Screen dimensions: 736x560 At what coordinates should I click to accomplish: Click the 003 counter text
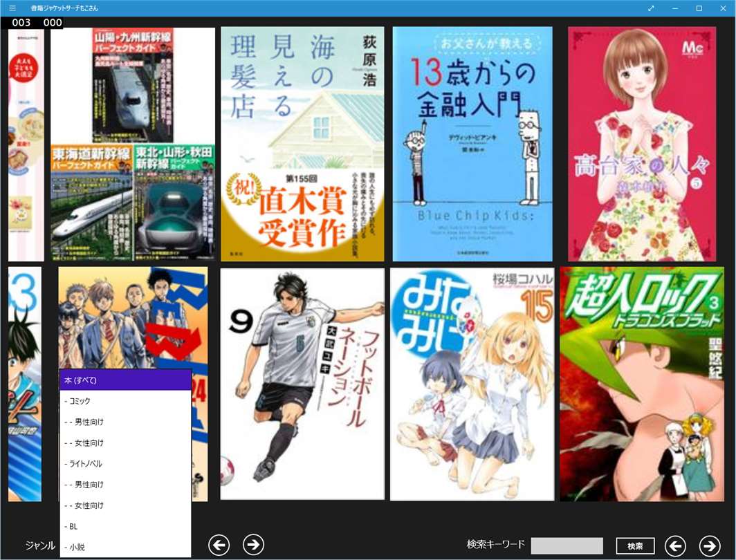(x=21, y=23)
